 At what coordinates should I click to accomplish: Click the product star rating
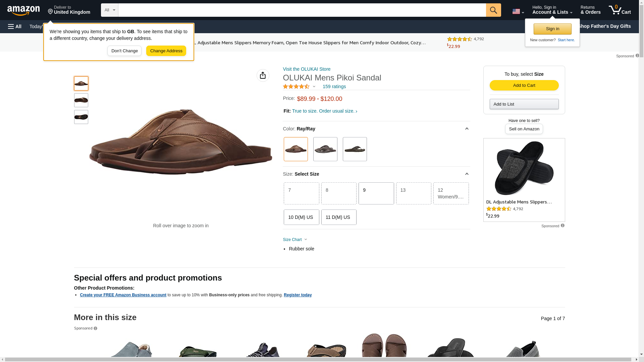click(x=296, y=86)
